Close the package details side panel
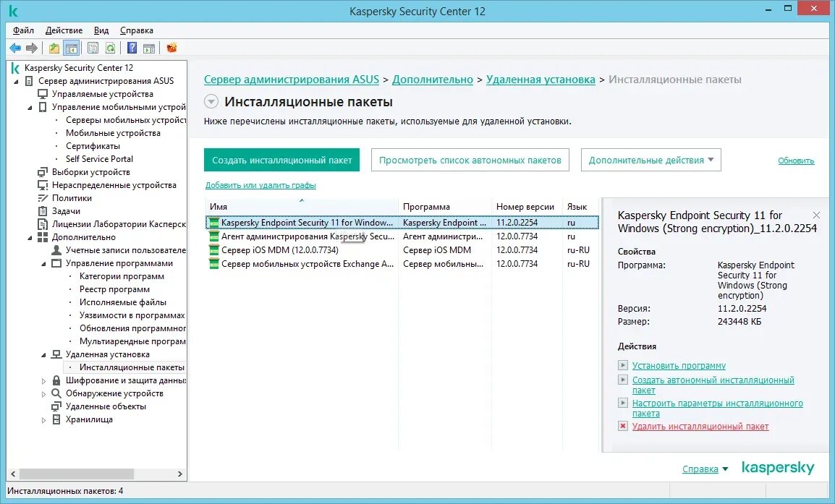The height and width of the screenshot is (504, 835). tap(816, 215)
